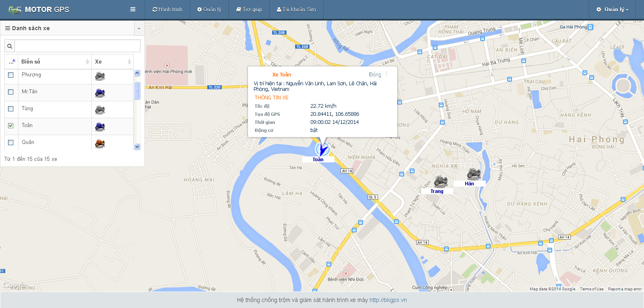Viewport: 644px width, 308px height.
Task: Open the Trợ giúp menu
Action: 249,9
